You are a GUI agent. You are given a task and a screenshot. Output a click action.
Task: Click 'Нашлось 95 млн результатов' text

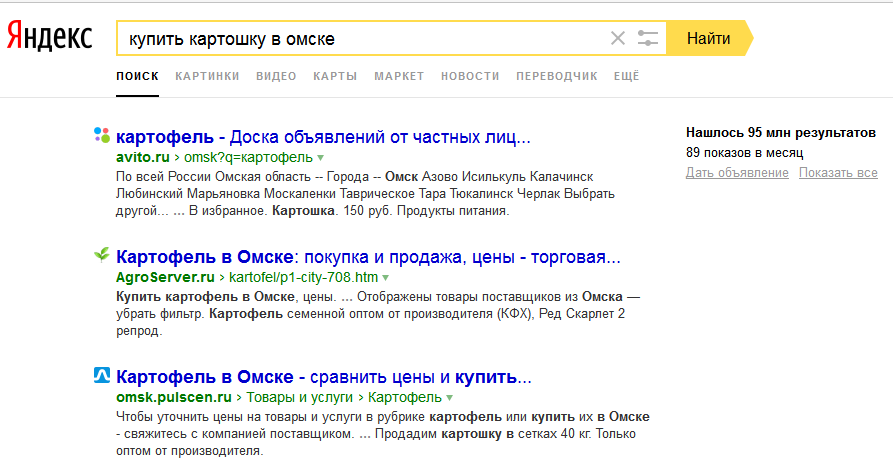(x=781, y=133)
